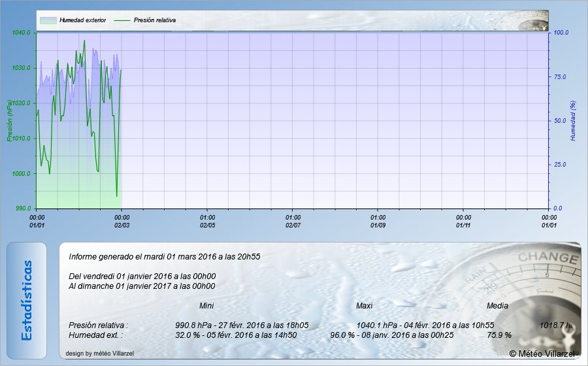Click the 1040.0 pressure axis value
This screenshot has width=588, height=366.
click(x=21, y=33)
